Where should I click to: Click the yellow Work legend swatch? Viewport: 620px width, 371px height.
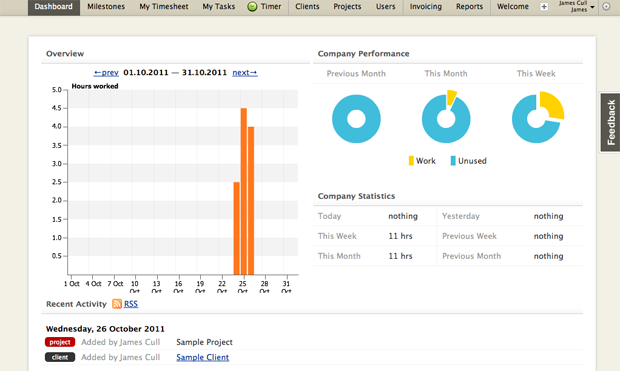point(411,161)
